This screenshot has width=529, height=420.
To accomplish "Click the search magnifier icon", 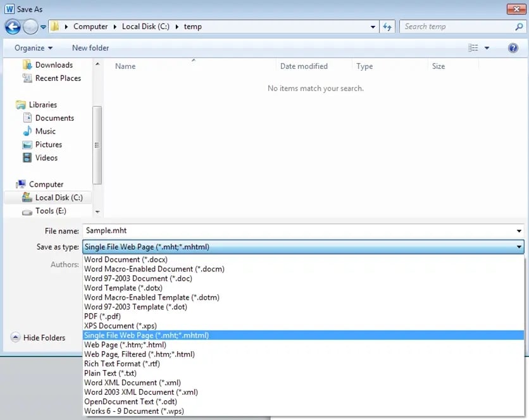I will (x=519, y=27).
